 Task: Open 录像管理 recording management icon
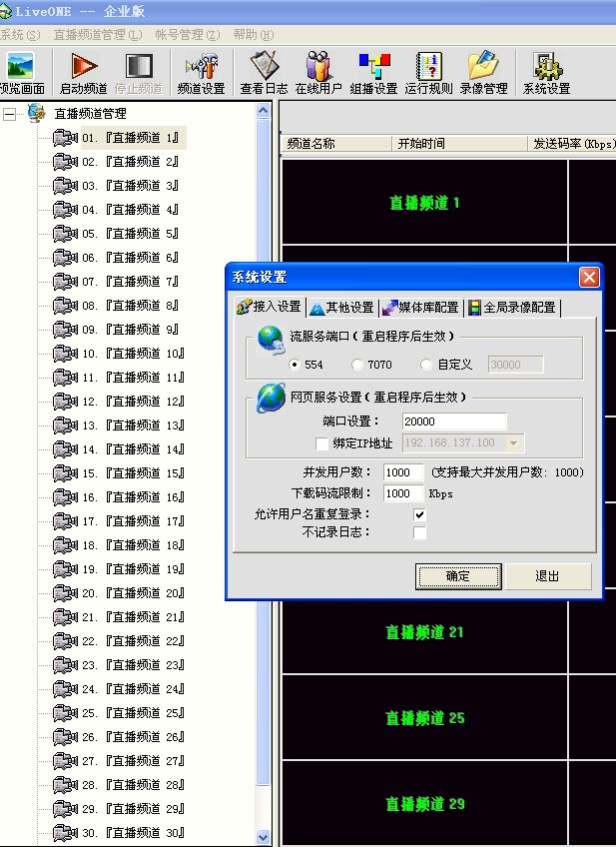point(483,73)
